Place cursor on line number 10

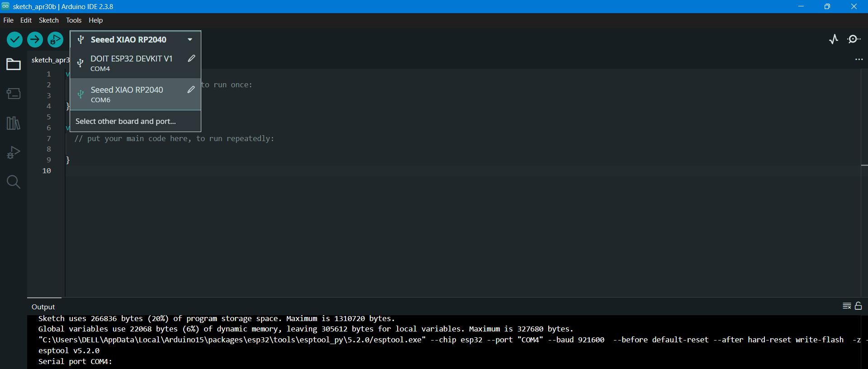tap(47, 170)
